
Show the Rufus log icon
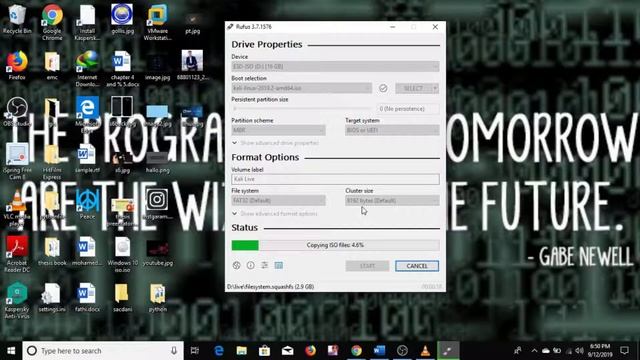click(x=279, y=265)
